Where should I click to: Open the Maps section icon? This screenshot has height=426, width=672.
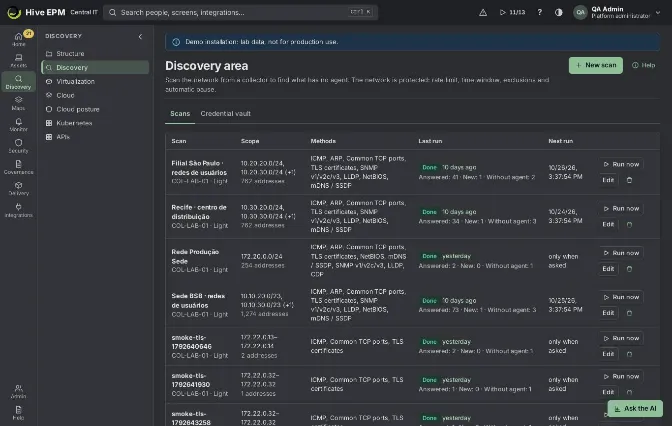pos(18,103)
